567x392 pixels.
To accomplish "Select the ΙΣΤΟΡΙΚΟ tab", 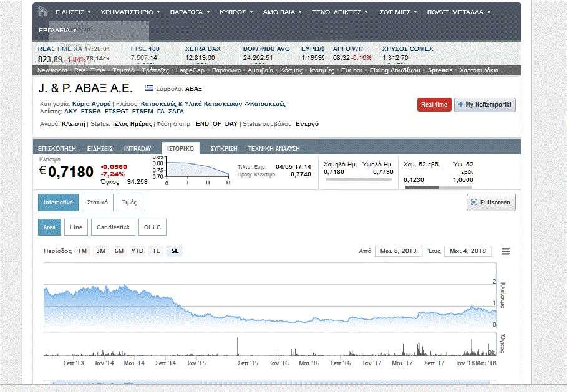I will click(x=180, y=148).
